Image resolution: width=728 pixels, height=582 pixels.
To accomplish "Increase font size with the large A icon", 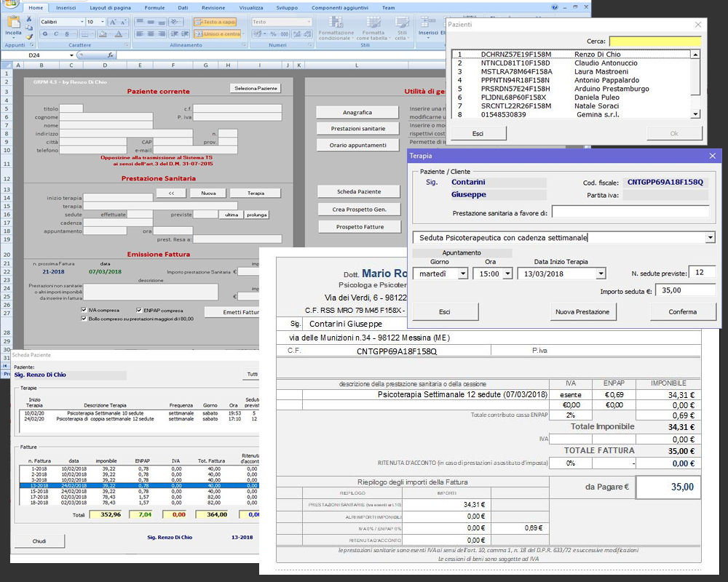I will (113, 22).
